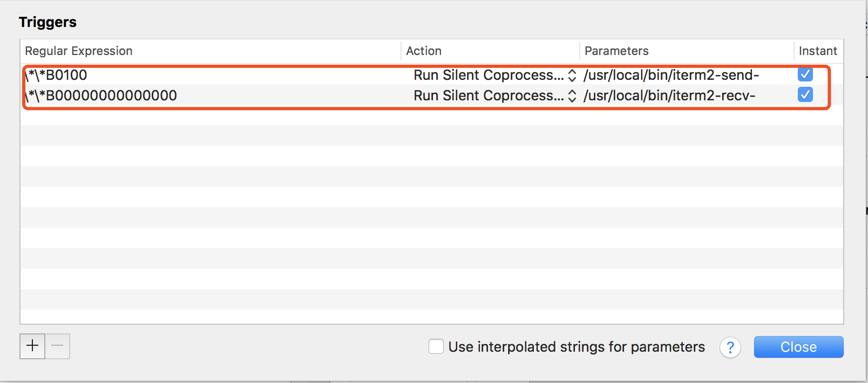Screen dimensions: 868x383
Task: Click the iterm2-send parameters field
Action: [x=671, y=75]
